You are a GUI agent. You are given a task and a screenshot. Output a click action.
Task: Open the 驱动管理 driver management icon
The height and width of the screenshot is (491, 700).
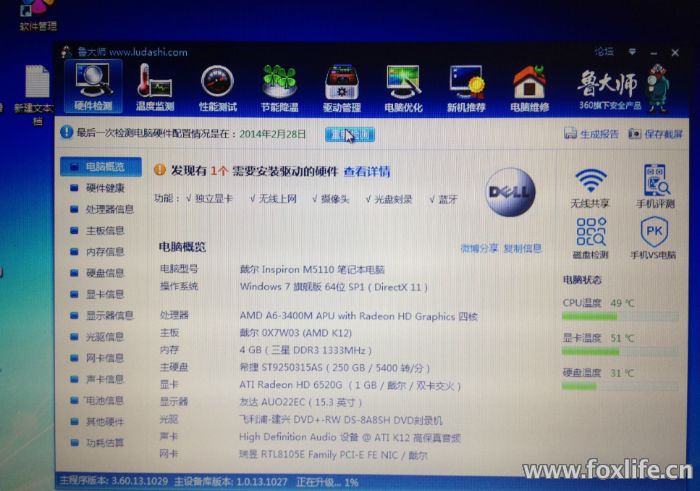tap(342, 86)
